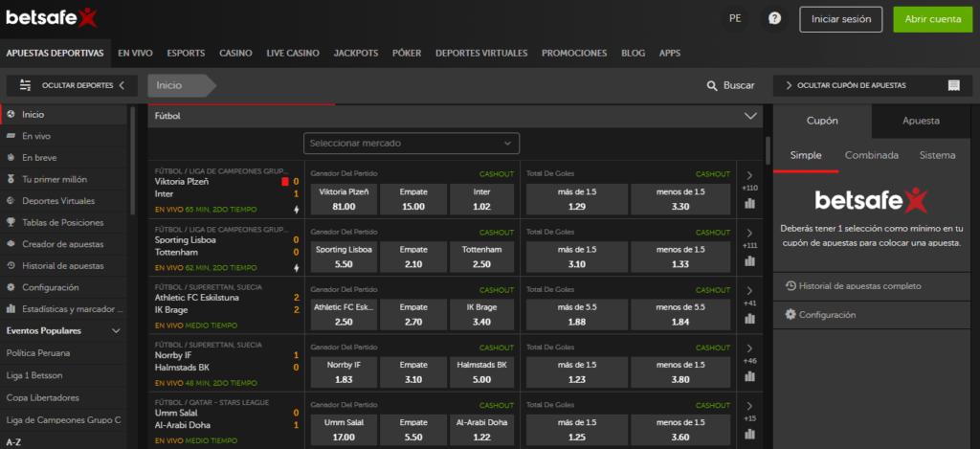Open Liga de Campeones Grupo C link
The image size is (980, 449).
click(x=63, y=420)
